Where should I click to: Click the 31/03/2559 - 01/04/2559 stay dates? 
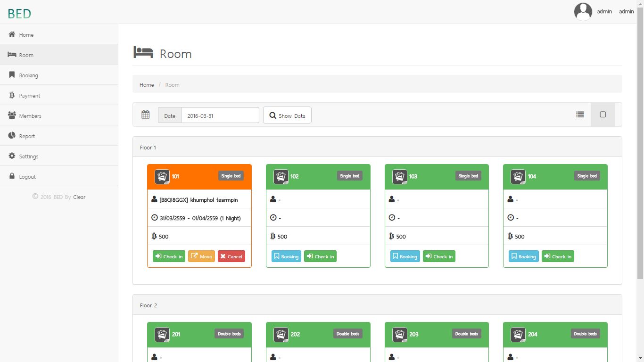point(190,218)
